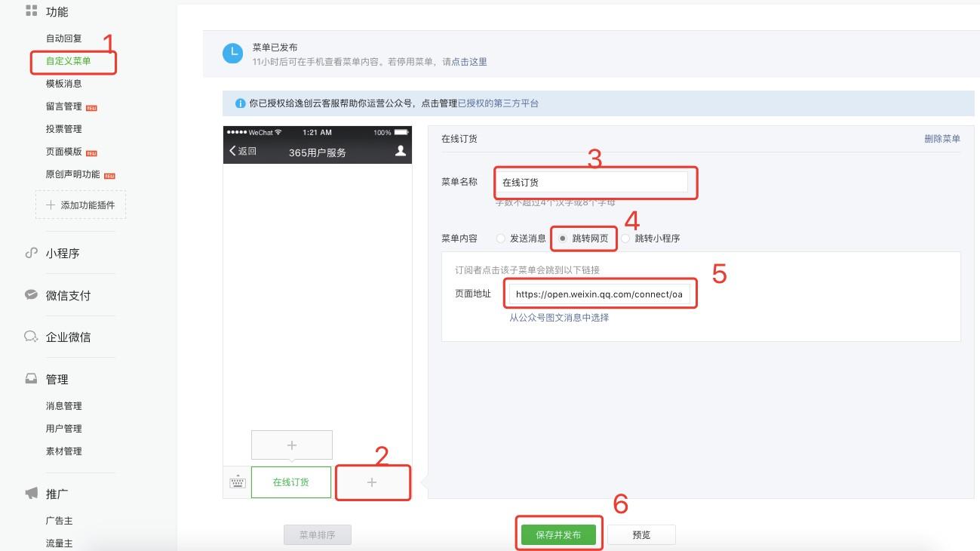Select the 跳转小程序 radio button

point(625,239)
